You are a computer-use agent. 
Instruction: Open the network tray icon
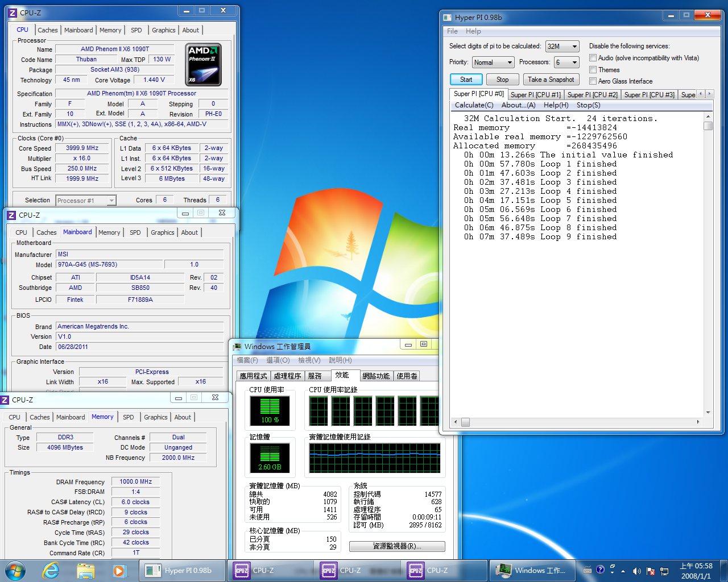[x=664, y=571]
